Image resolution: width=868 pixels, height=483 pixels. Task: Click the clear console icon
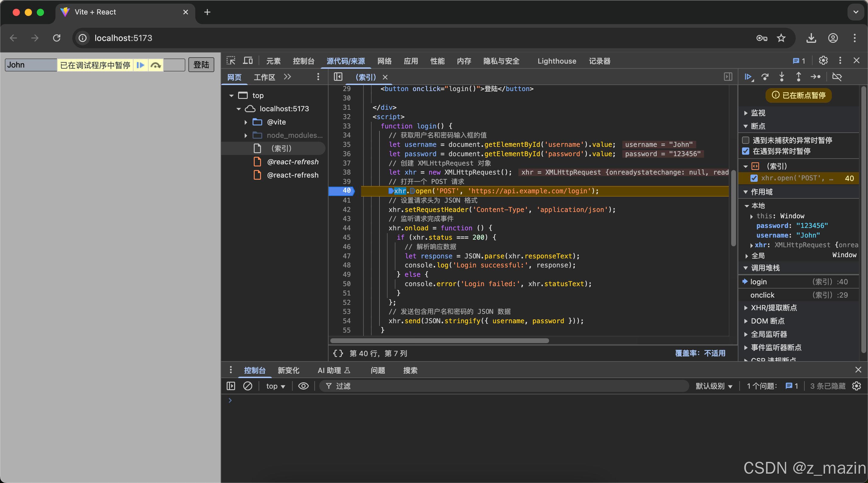(x=248, y=386)
